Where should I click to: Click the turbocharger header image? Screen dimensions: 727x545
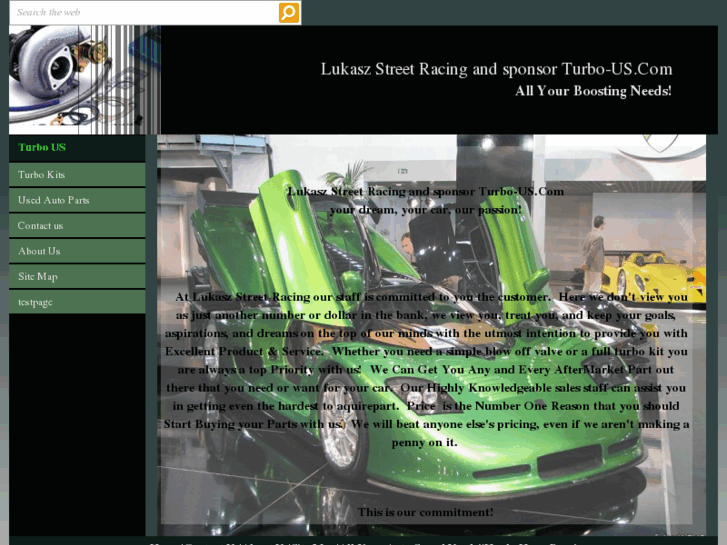(x=85, y=80)
